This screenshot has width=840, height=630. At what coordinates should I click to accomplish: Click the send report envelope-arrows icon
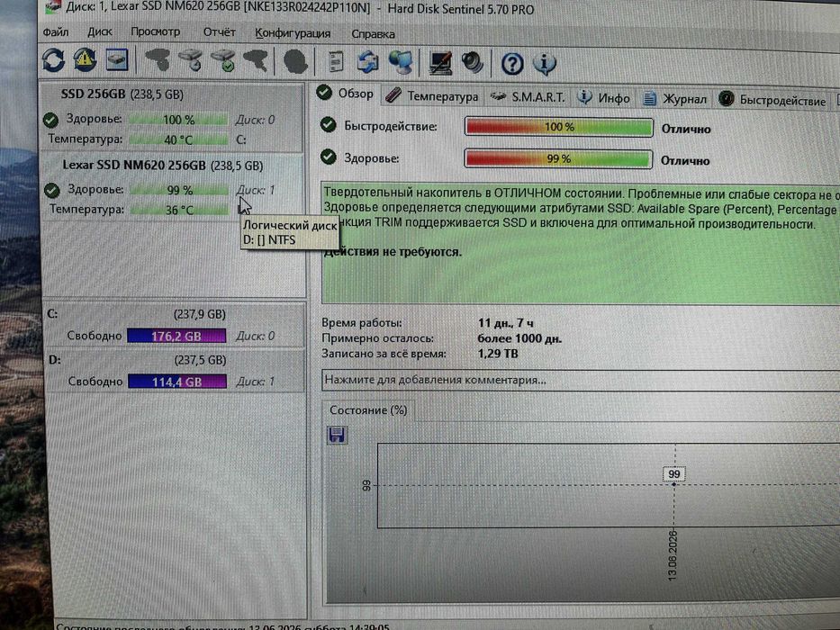pos(368,62)
